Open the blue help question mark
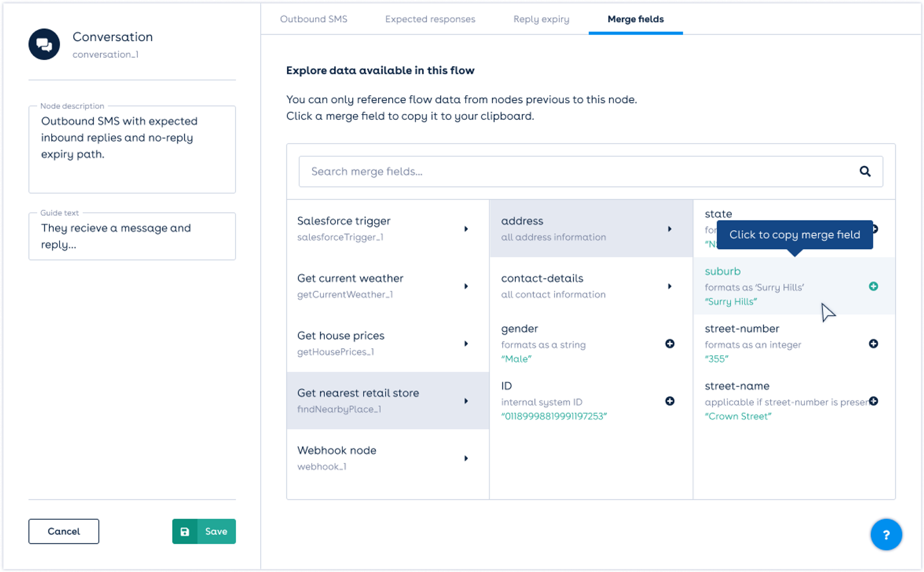924x572 pixels. (886, 535)
